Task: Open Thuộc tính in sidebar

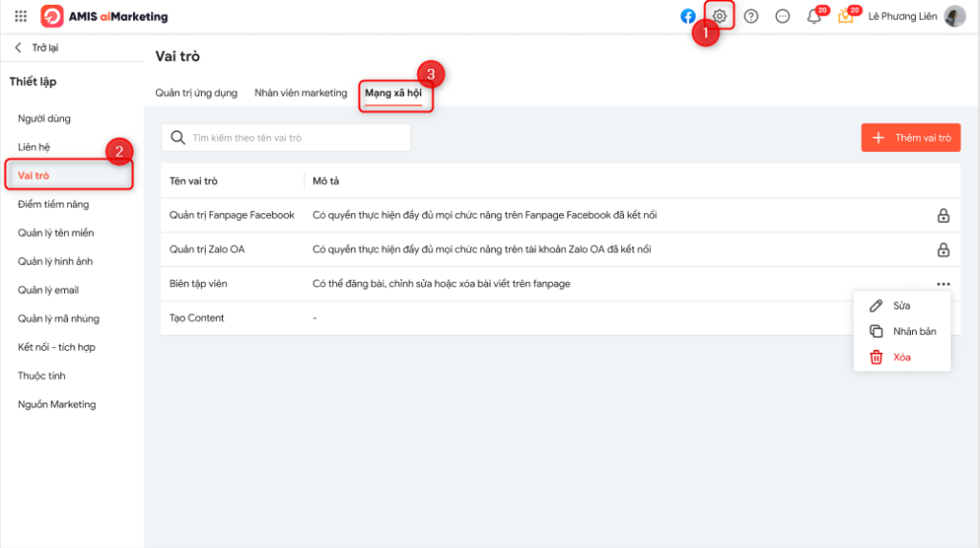Action: [x=41, y=376]
